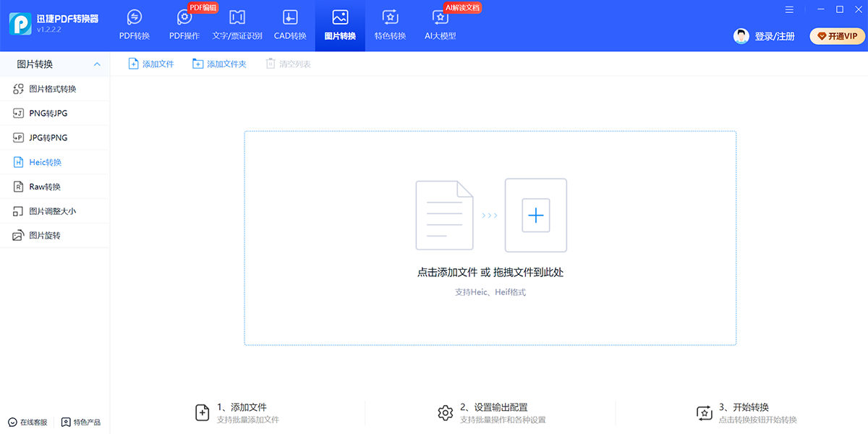The height and width of the screenshot is (434, 868).
Task: Collapse the 图片转换 sidebar section
Action: [x=97, y=64]
